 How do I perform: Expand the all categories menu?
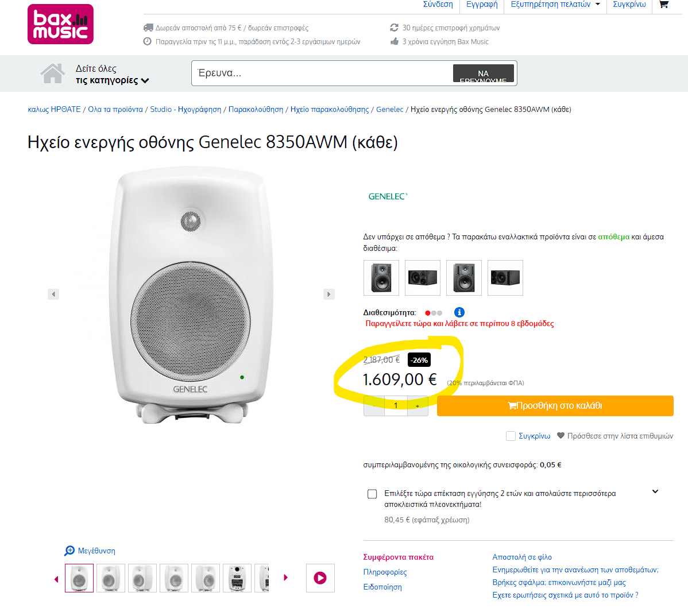(x=112, y=75)
